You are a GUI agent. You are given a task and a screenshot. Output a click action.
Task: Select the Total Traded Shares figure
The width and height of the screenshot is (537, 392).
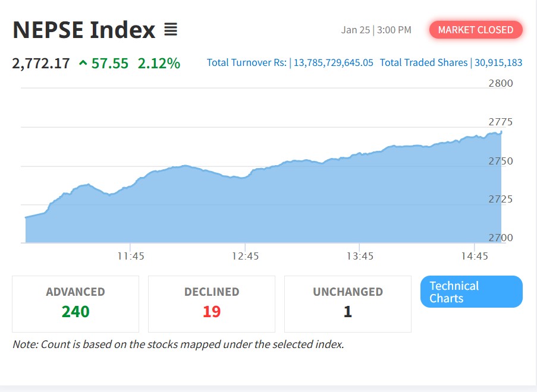tap(498, 62)
